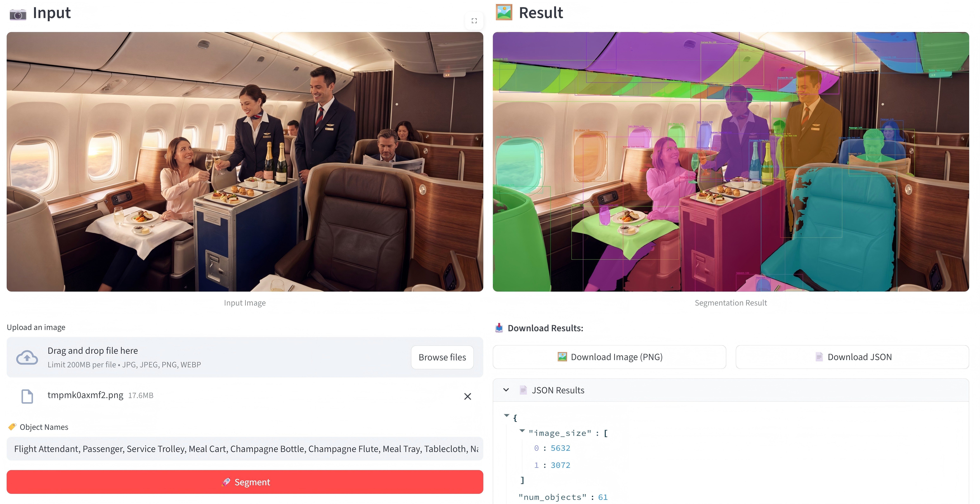Click the Browse files button

(442, 357)
